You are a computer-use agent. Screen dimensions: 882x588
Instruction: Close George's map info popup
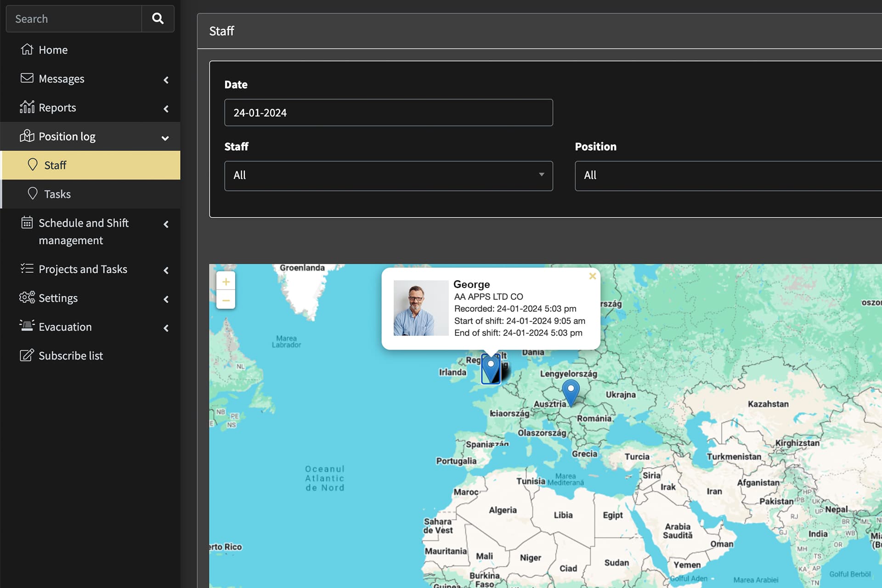pos(593,276)
